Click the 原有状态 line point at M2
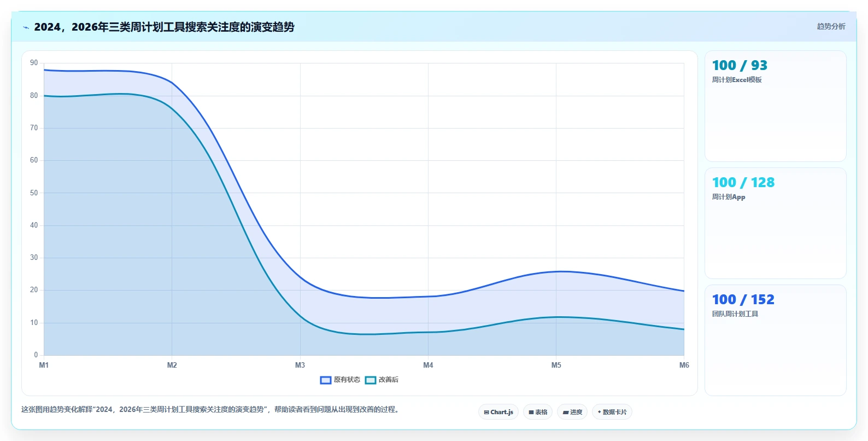The width and height of the screenshot is (868, 441). [x=172, y=83]
